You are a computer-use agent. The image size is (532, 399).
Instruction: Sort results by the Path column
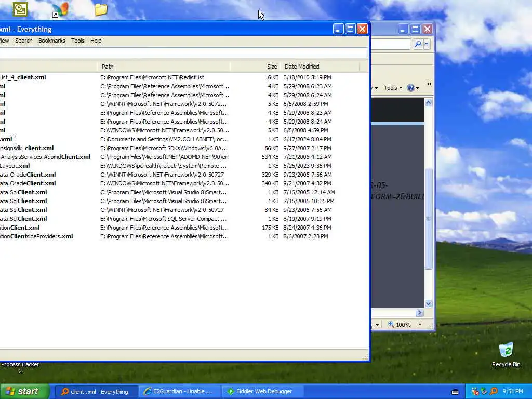(x=164, y=66)
